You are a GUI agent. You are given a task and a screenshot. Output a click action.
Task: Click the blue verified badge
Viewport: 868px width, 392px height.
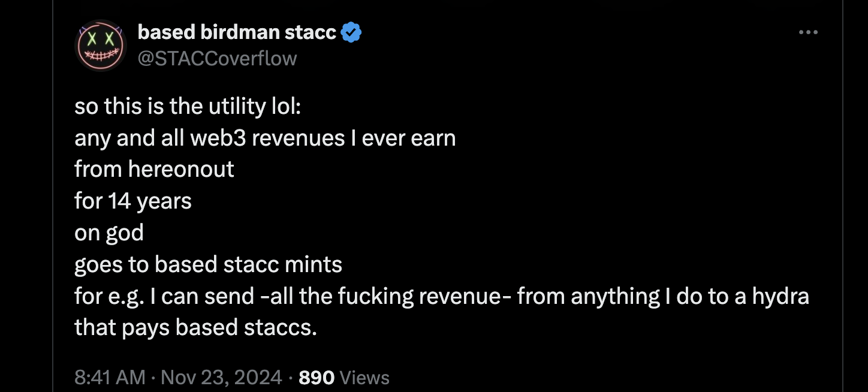tap(351, 32)
